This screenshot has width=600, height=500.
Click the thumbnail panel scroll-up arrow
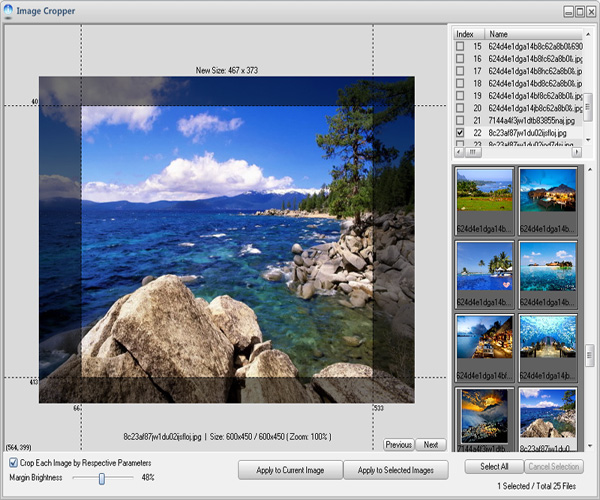click(590, 169)
